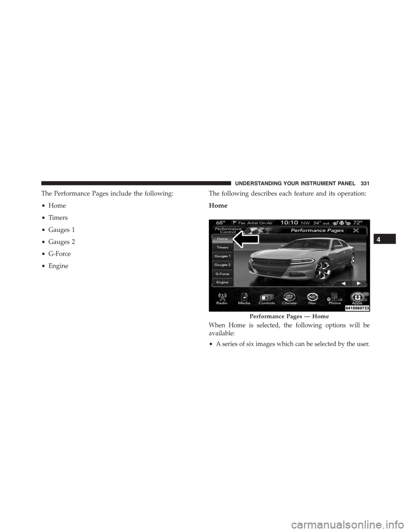Screen dimensions: 411x532
Task: Click page header 'UNDERSTANDING YOUR INSTRUMENT PANEL 331'
Action: tap(301, 184)
